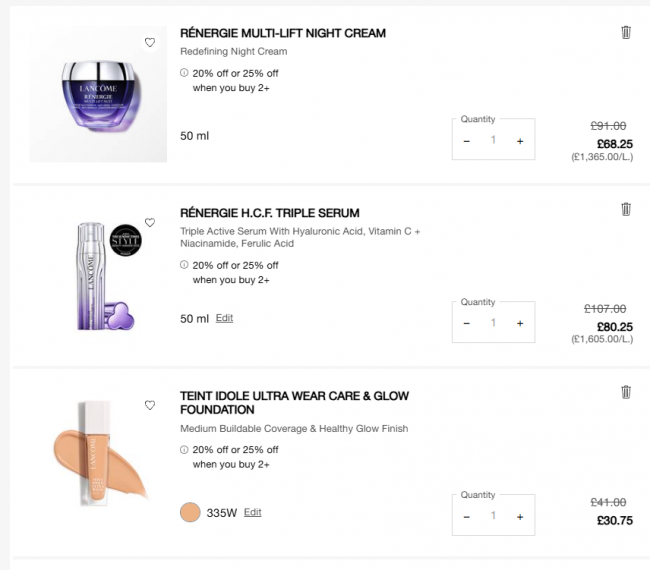The image size is (650, 570).
Task: Decrease Night Cream quantity with minus
Action: [x=467, y=141]
